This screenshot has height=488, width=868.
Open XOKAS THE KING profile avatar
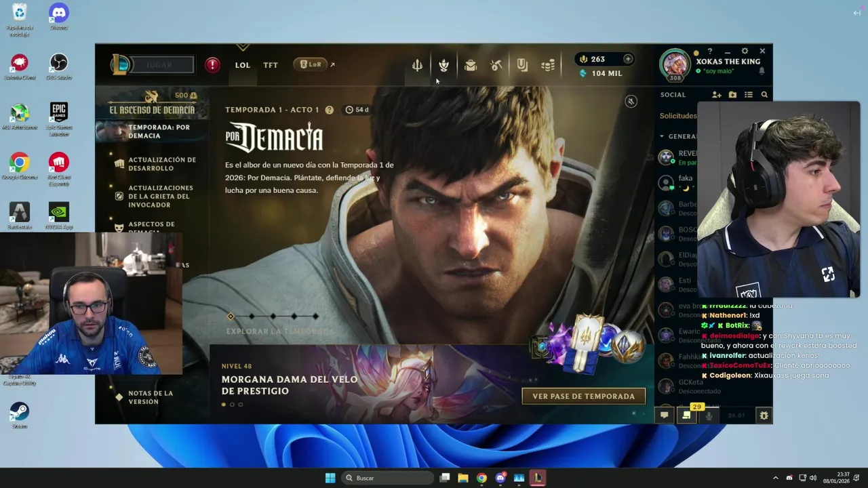[675, 64]
